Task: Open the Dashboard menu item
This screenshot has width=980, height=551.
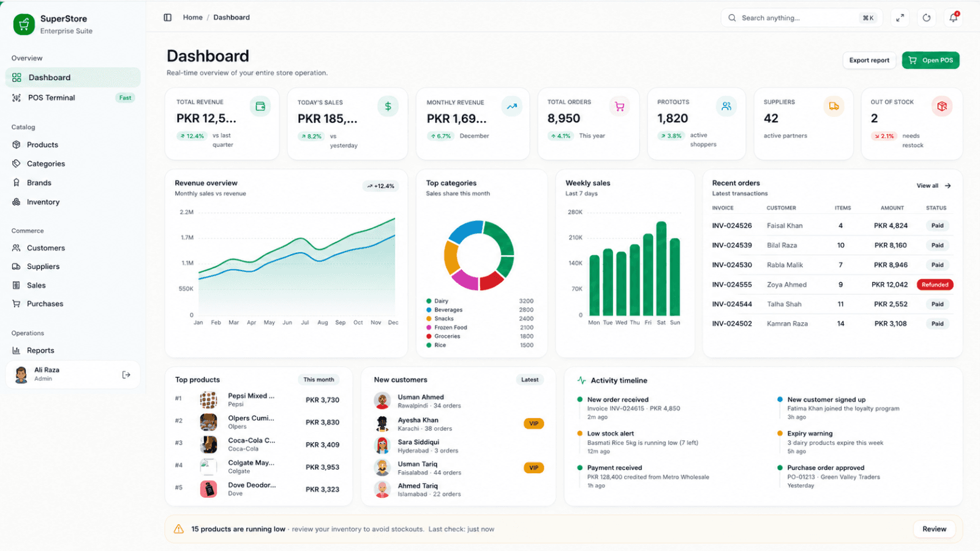Action: click(73, 77)
